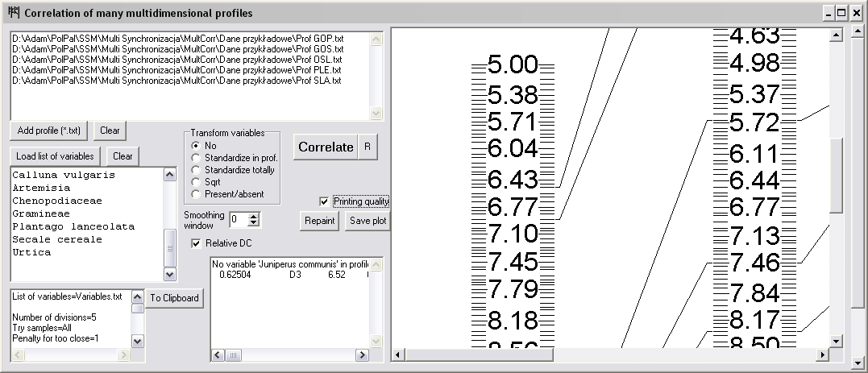Copy results with To Clipboard button
The height and width of the screenshot is (373, 868).
click(x=173, y=298)
